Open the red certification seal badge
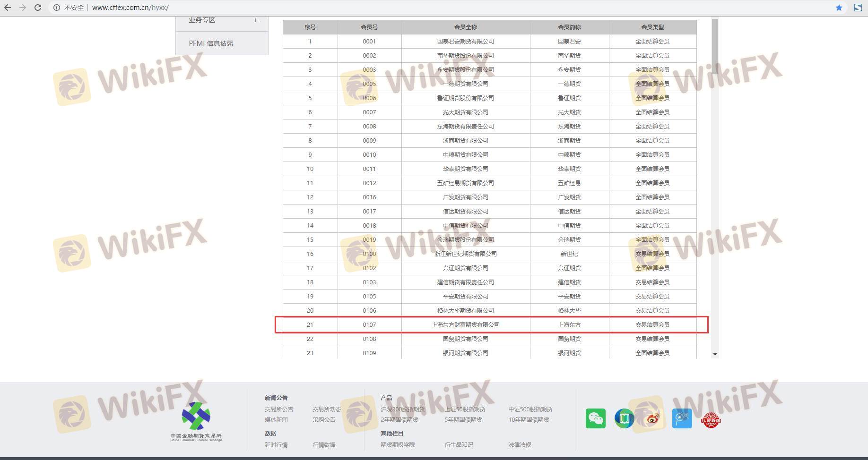868x460 pixels. [711, 419]
